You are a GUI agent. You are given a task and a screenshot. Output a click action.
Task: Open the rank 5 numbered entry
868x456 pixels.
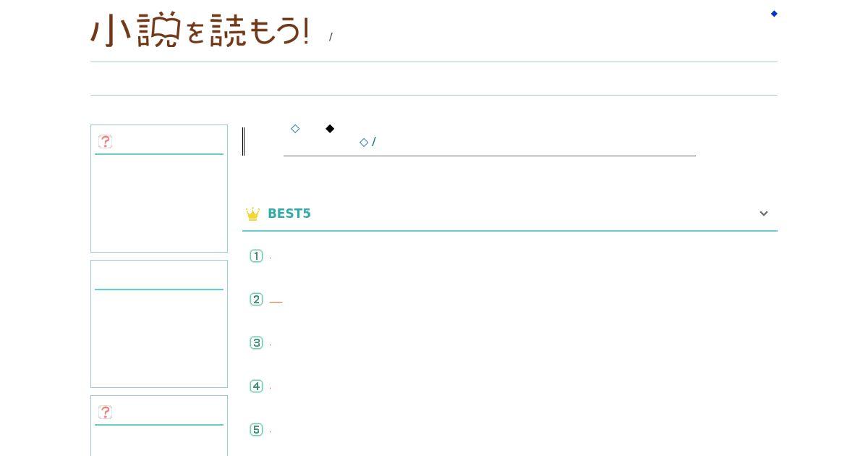(x=256, y=429)
